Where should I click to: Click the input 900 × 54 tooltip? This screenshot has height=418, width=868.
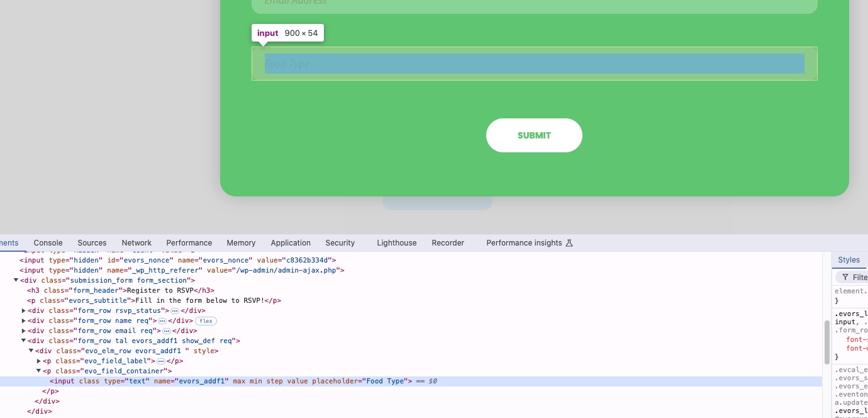tap(287, 33)
